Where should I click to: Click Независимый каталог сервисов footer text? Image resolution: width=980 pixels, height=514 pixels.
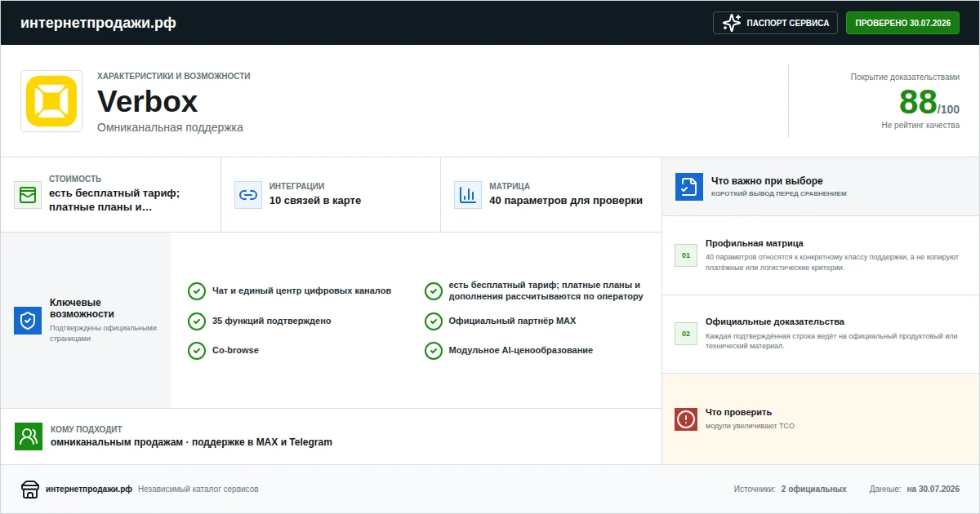coord(198,490)
